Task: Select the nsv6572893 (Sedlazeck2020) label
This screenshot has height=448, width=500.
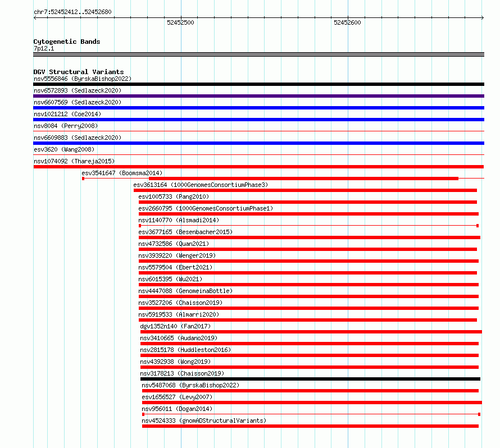Action: (x=78, y=90)
